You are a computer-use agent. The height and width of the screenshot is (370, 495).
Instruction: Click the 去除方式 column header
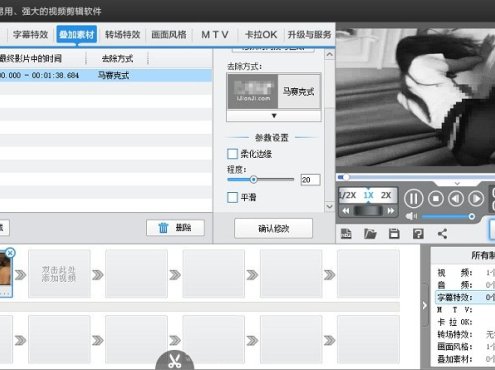coord(117,59)
